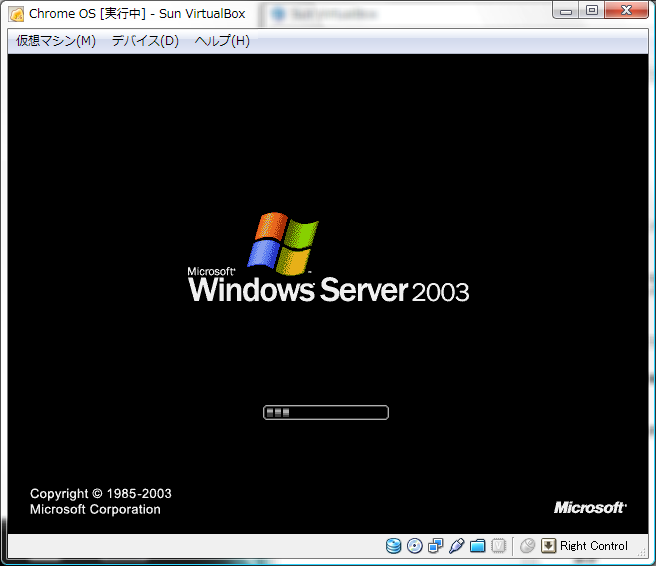
Task: Click the italic Microsoft logo bottom right
Action: pos(590,507)
